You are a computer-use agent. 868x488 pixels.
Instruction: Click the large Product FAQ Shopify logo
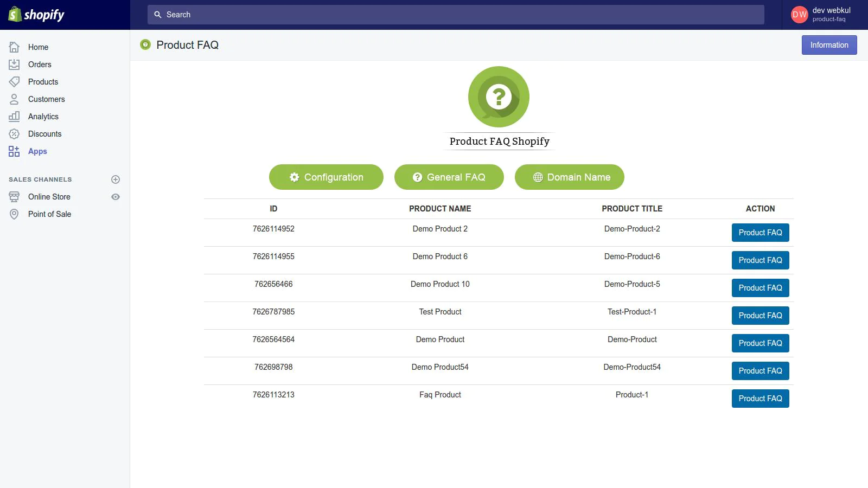click(499, 97)
